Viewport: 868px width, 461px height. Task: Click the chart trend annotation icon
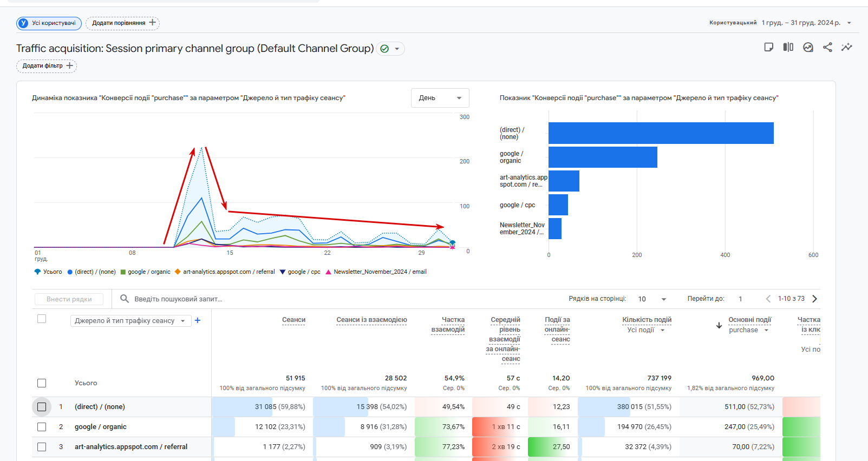(808, 47)
